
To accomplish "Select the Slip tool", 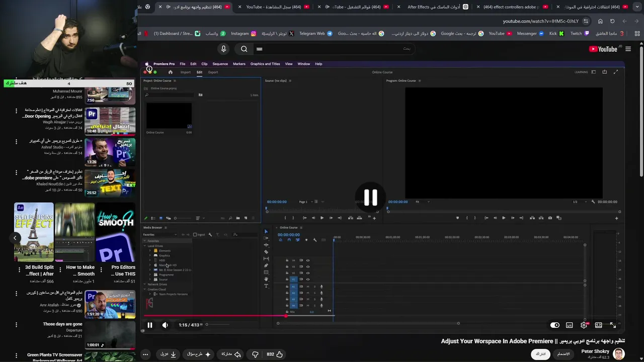I will pos(266,259).
